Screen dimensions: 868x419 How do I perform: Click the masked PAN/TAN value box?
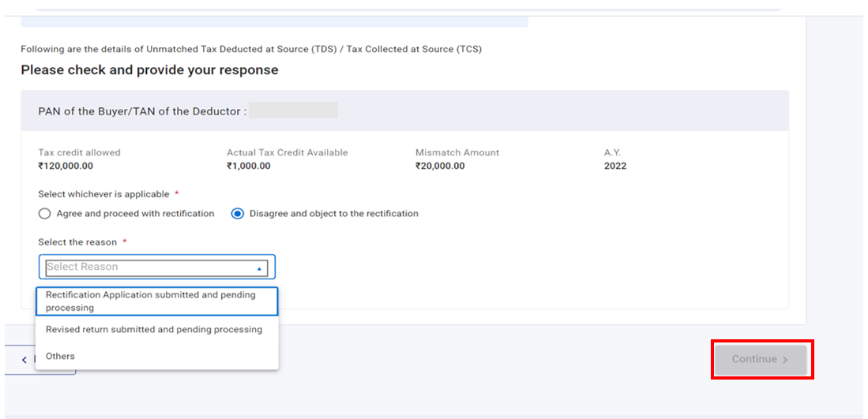coord(293,111)
